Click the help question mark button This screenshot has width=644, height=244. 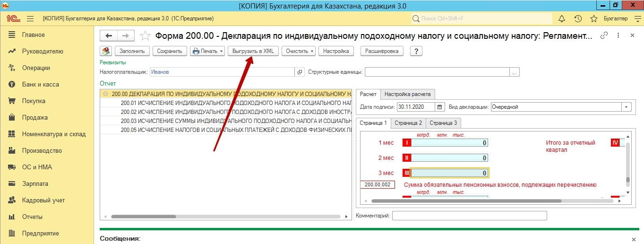pyautogui.click(x=416, y=51)
